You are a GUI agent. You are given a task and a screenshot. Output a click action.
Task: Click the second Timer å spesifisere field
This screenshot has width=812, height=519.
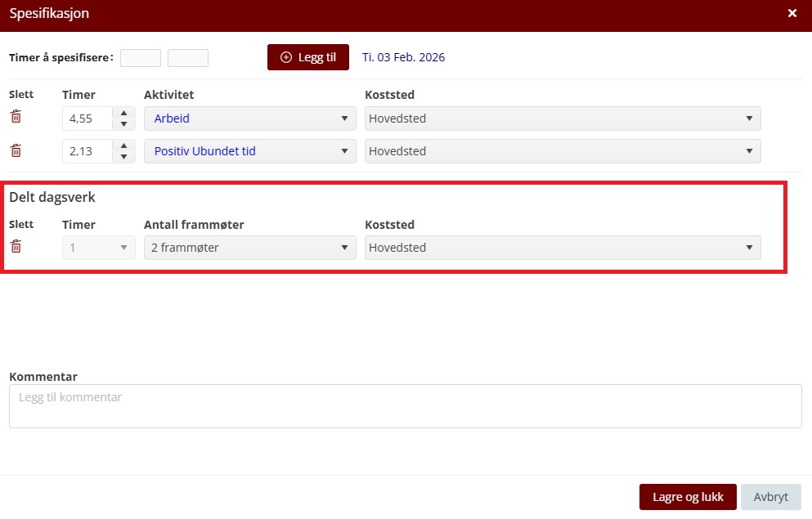click(188, 58)
